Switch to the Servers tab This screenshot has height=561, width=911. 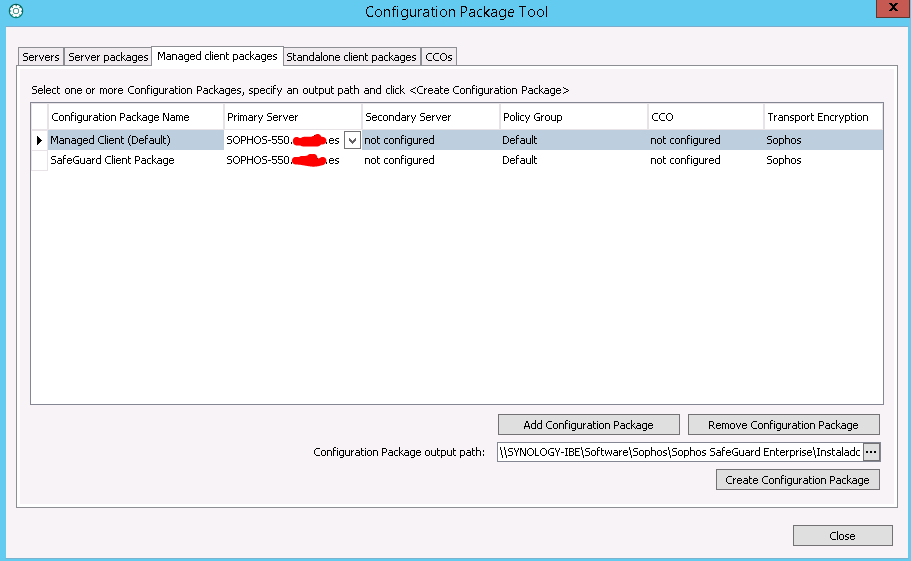(41, 57)
